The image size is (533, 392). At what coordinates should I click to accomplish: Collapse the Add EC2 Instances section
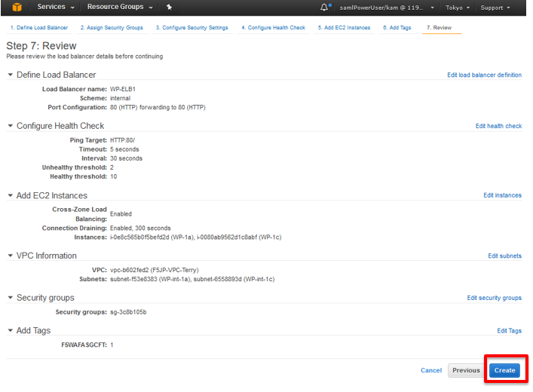pyautogui.click(x=11, y=195)
